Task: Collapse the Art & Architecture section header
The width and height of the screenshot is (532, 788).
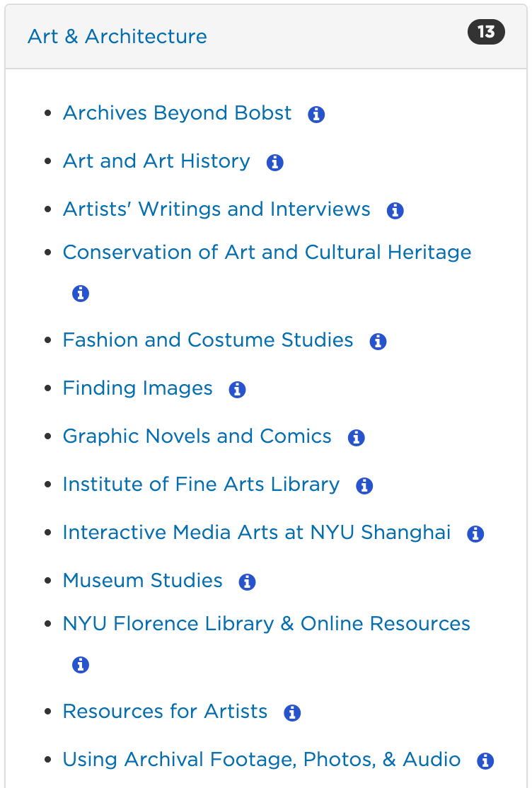Action: pos(117,37)
